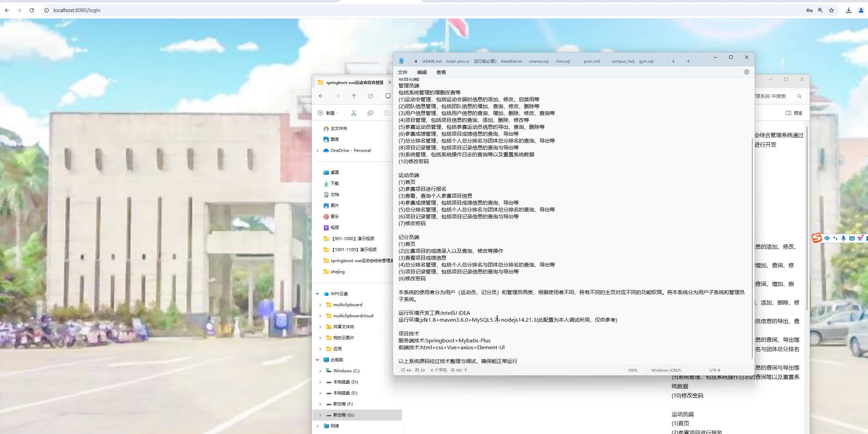Image resolution: width=868 pixels, height=434 pixels.
Task: Click the zoom magnifier icon in address bar
Action: click(x=820, y=10)
